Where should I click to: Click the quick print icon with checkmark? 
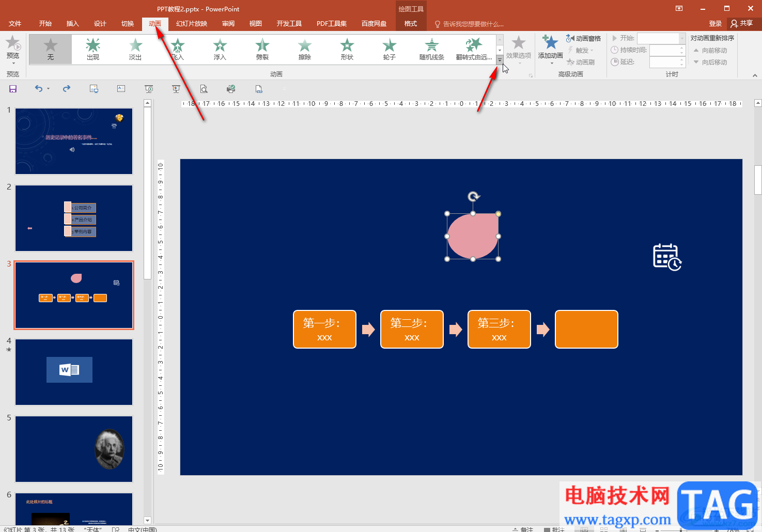[231, 89]
